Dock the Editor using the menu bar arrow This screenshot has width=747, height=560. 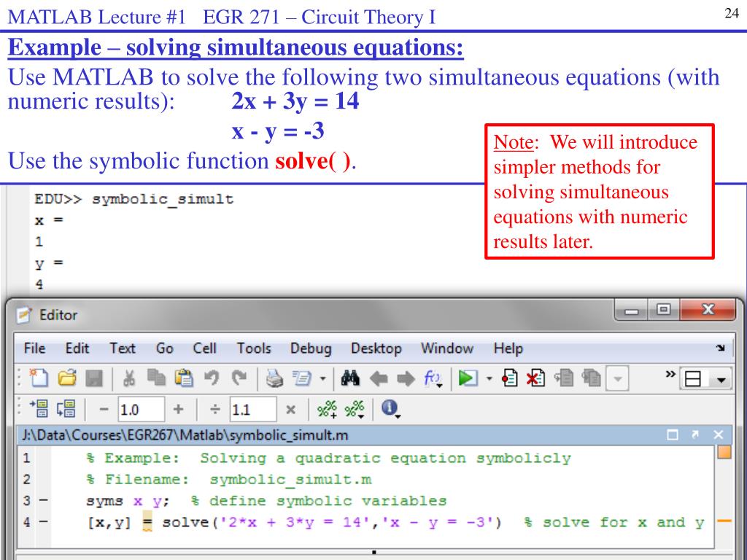pos(720,348)
